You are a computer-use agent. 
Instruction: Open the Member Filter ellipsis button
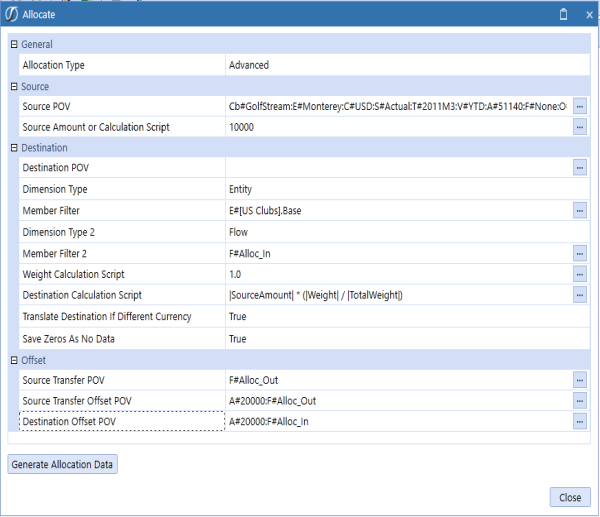[x=579, y=210]
